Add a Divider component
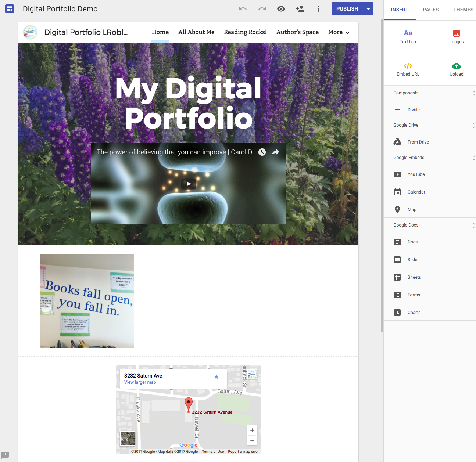Image resolution: width=476 pixels, height=462 pixels. click(414, 109)
